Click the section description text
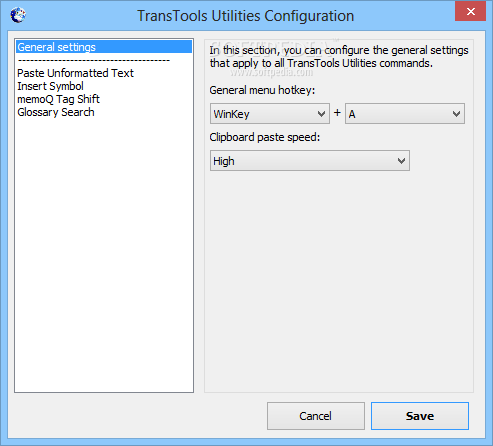This screenshot has width=493, height=446. (x=339, y=57)
